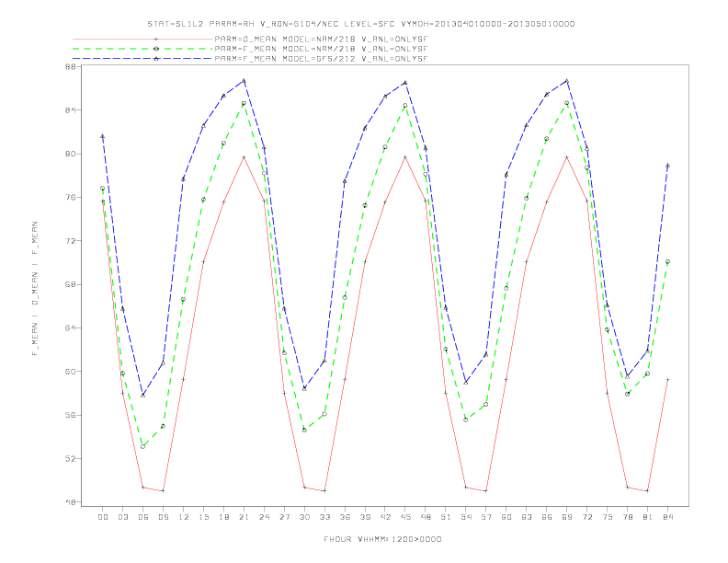
Task: Click the blue GFS triangle marker at hour 69
Action: [567, 81]
